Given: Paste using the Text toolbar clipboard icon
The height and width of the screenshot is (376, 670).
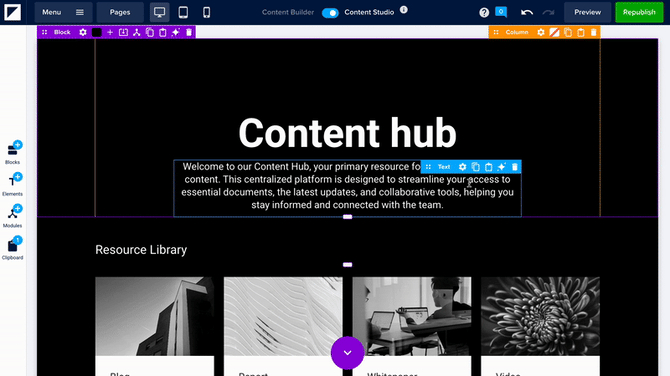Looking at the screenshot, I should [489, 167].
